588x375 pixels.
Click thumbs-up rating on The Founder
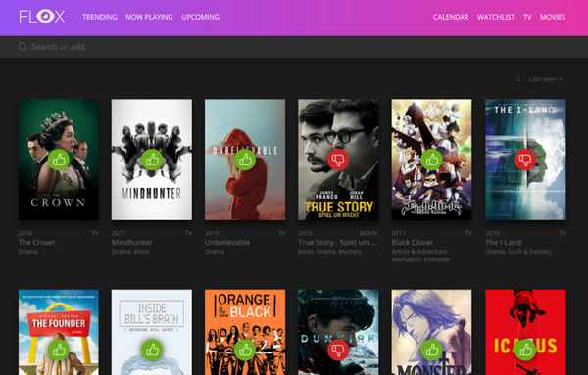tap(59, 350)
